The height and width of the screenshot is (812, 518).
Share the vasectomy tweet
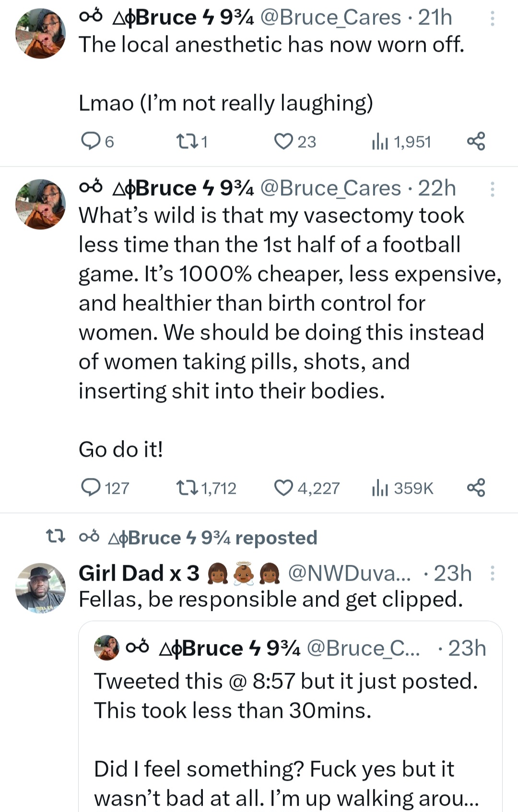(476, 488)
